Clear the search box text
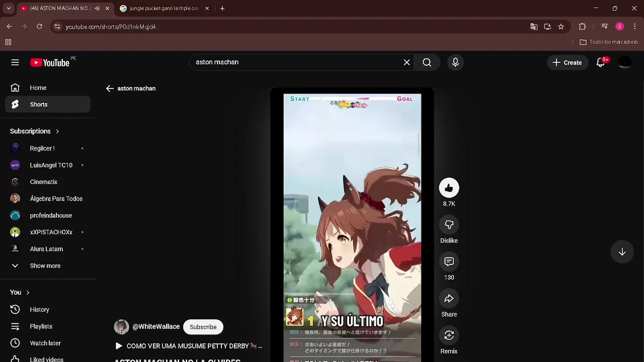 coord(407,62)
